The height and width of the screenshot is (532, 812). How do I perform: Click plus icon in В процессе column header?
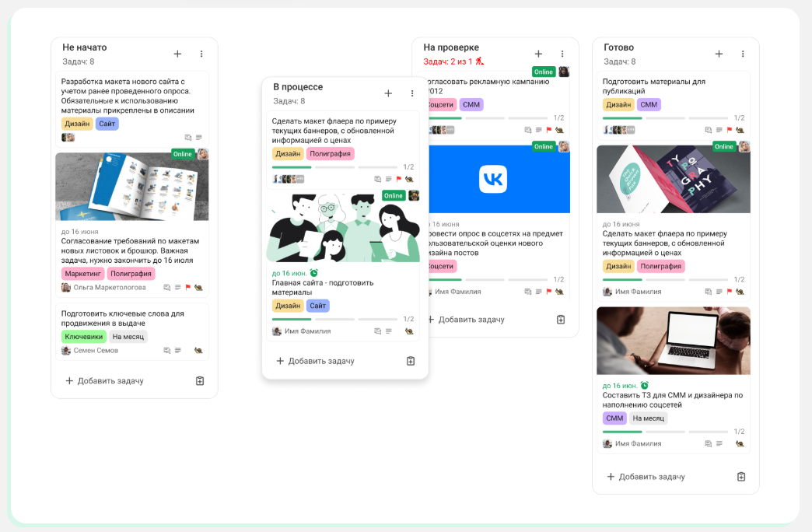click(388, 93)
